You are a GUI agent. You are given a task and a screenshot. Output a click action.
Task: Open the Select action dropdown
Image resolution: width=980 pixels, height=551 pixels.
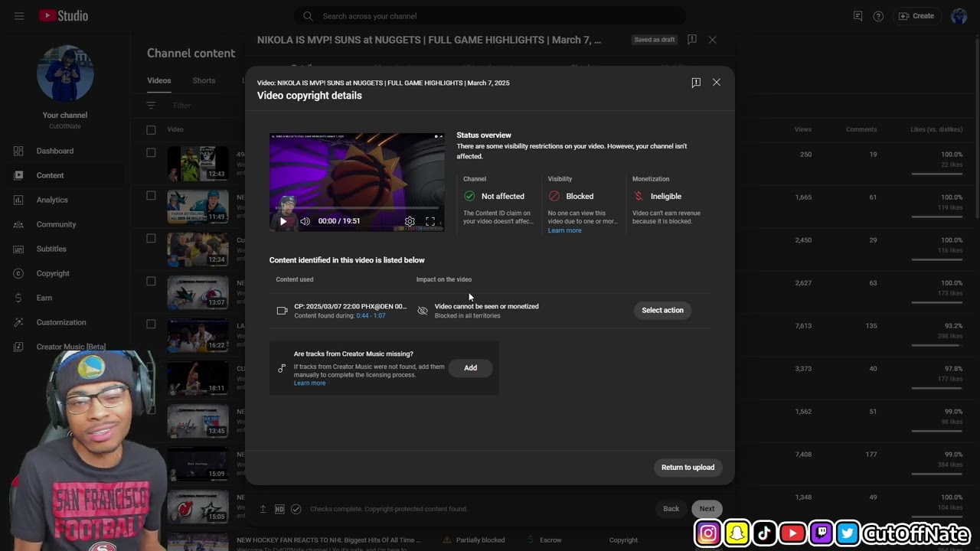[x=662, y=310]
